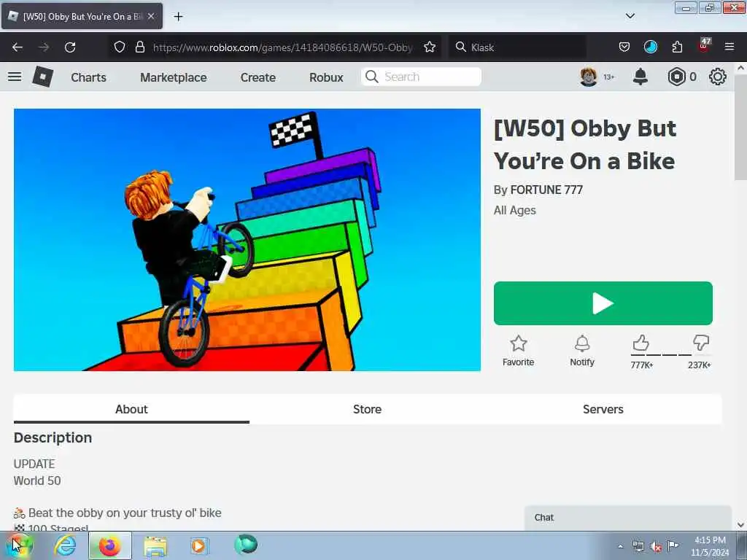Switch to the About tab
This screenshot has height=560, width=747.
pyautogui.click(x=131, y=409)
